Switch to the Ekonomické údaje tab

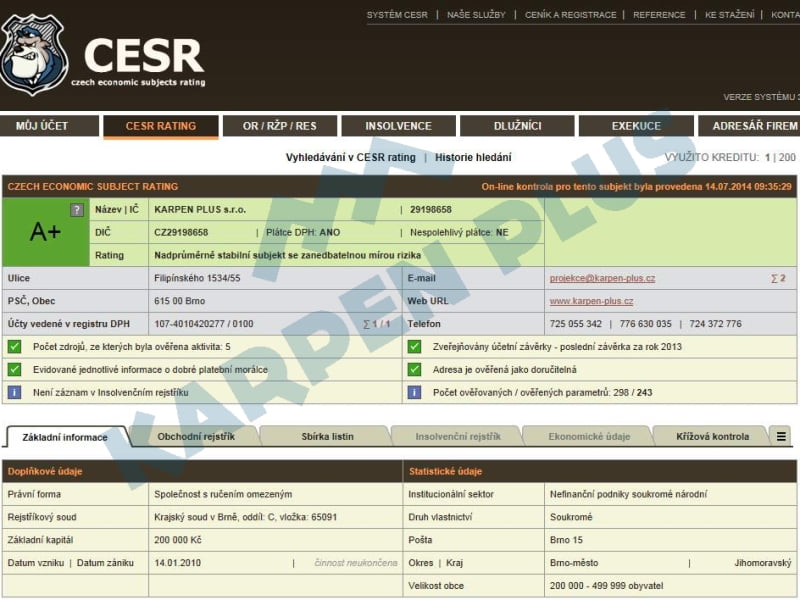589,437
